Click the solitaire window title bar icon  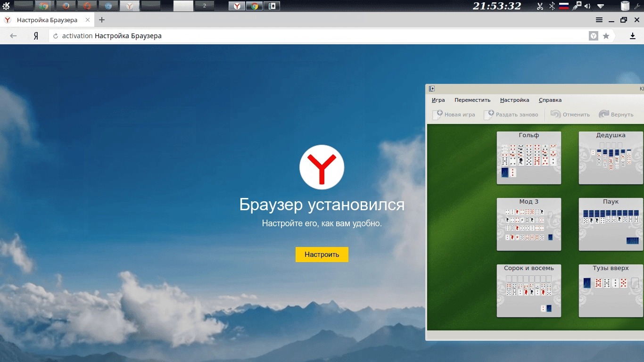(432, 89)
